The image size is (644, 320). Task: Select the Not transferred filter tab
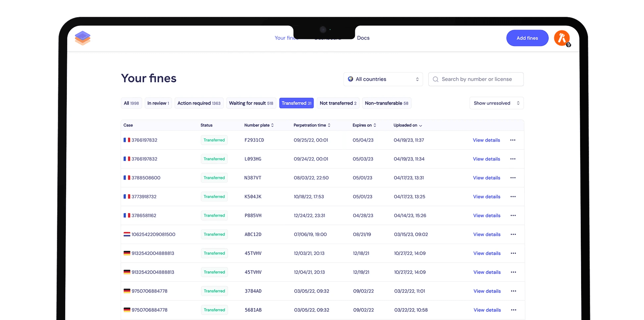pos(338,103)
